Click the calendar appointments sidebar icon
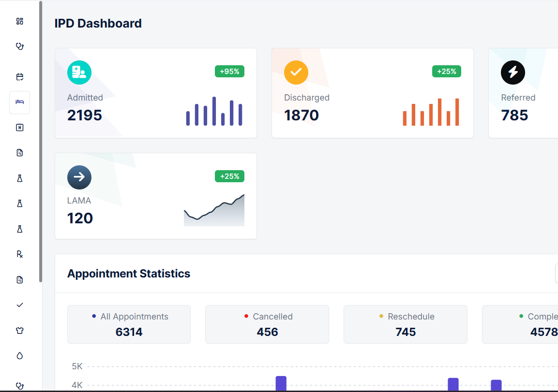This screenshot has width=558, height=392. pyautogui.click(x=19, y=77)
